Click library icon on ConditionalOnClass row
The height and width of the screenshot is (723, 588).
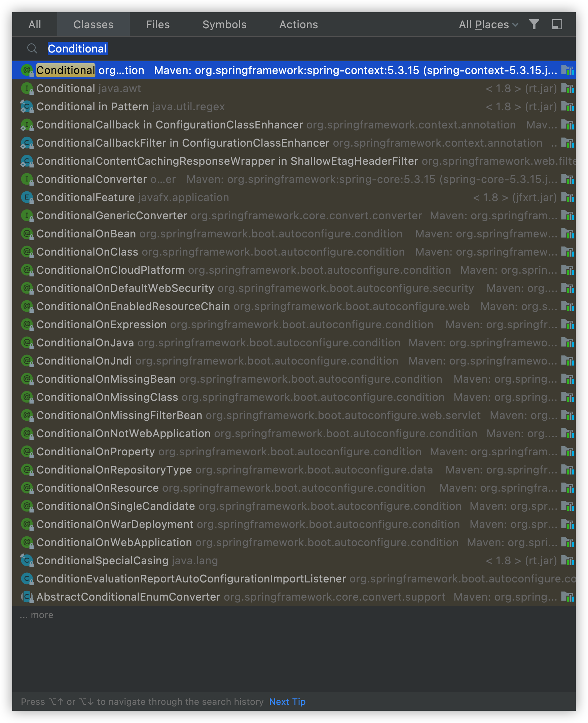pos(567,252)
